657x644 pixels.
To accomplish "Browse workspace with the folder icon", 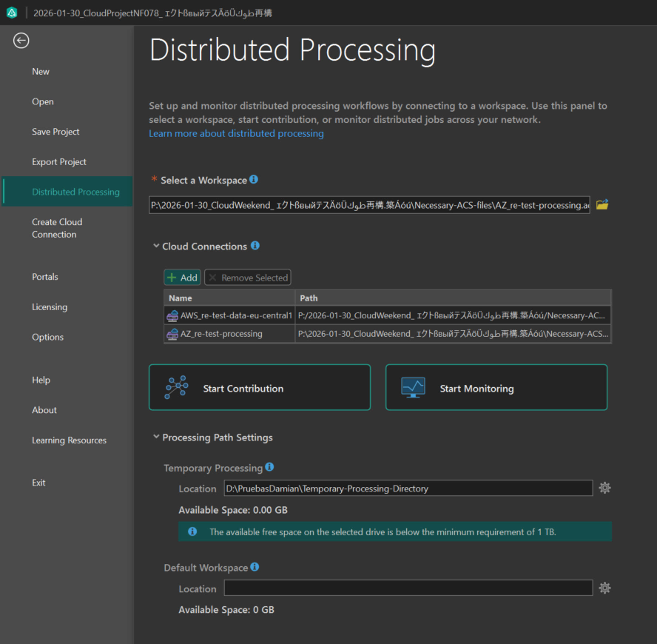I will click(x=602, y=204).
